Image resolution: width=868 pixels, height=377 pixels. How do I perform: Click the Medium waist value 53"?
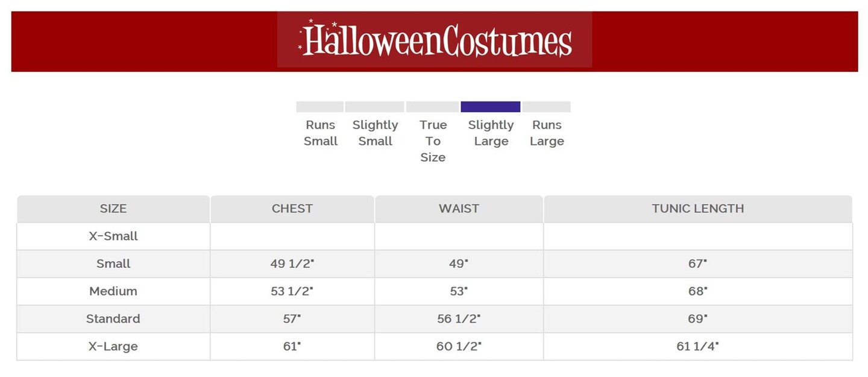pyautogui.click(x=459, y=291)
